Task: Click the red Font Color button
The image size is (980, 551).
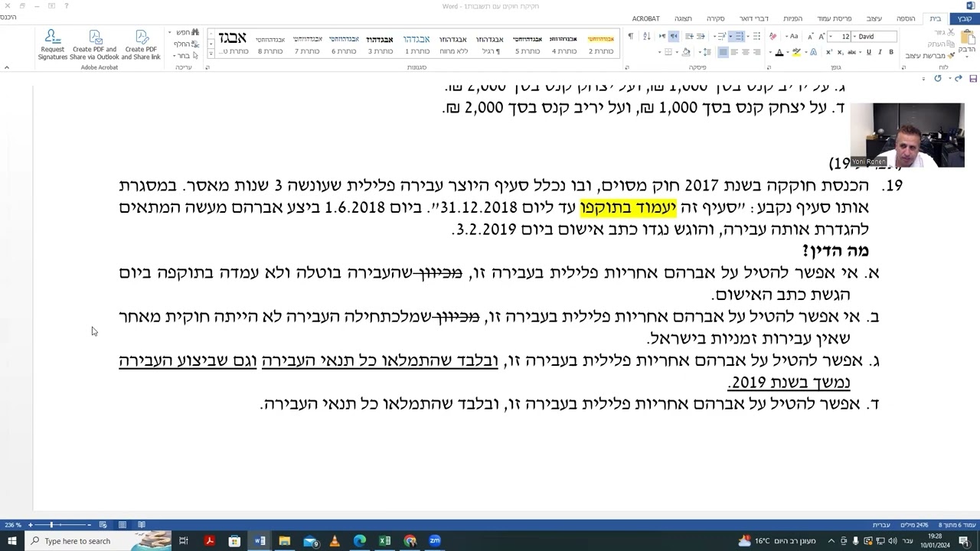Action: (x=779, y=52)
